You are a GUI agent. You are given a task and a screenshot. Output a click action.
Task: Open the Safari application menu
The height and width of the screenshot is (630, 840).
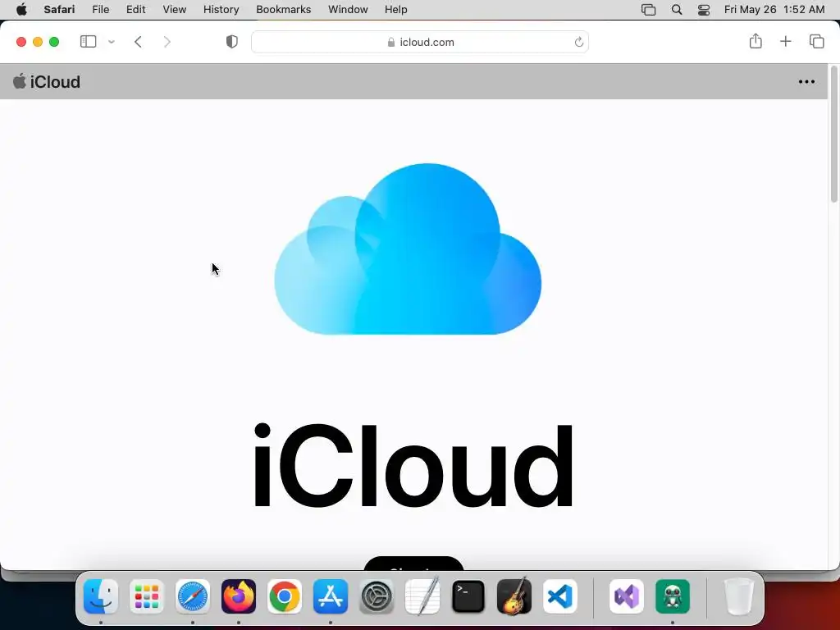pos(59,10)
